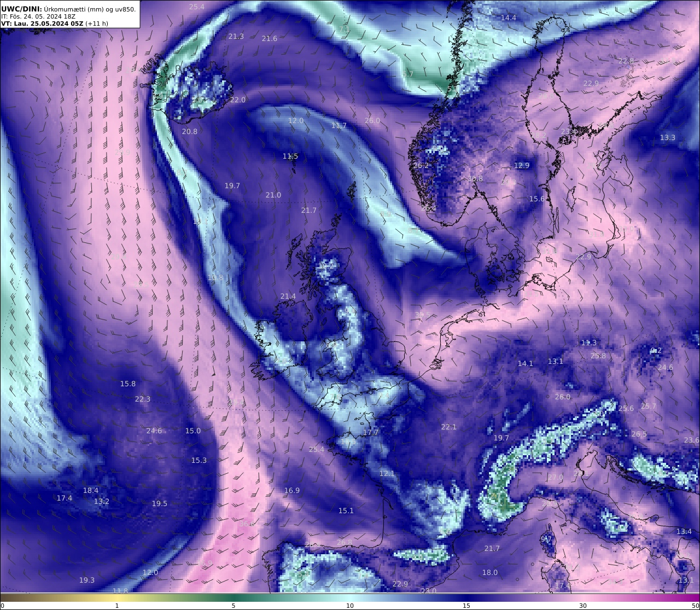This screenshot has width=700, height=610.
Task: Click the value label "16.9"
Action: pyautogui.click(x=292, y=491)
